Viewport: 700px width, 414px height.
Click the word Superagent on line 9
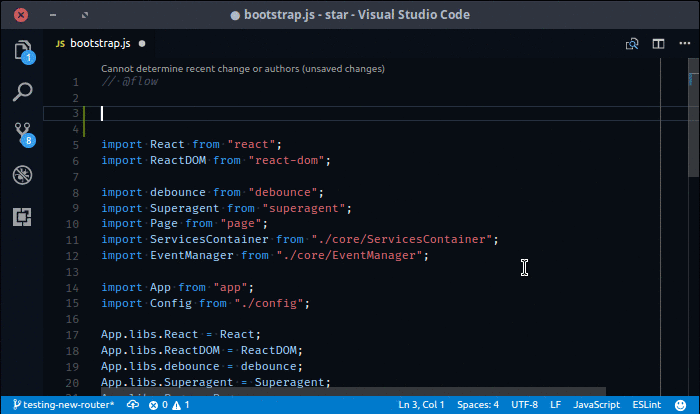pos(184,208)
